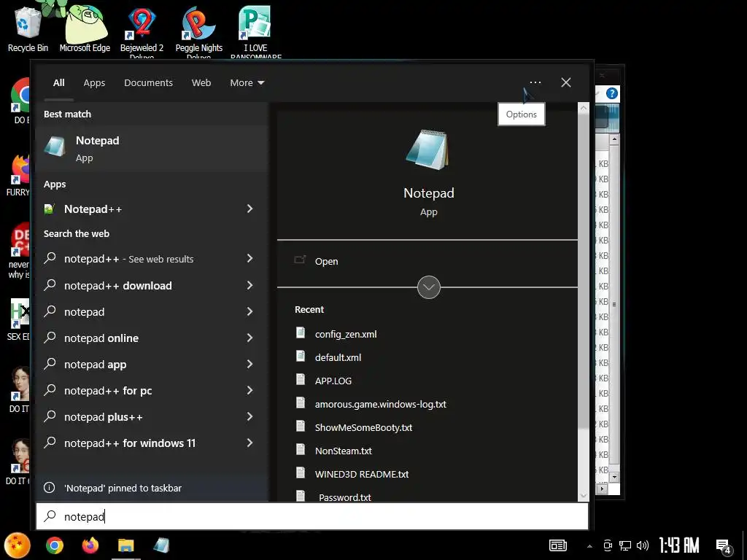Click the Chrome shortcut on desktop left edge
This screenshot has height=560, width=747.
click(x=20, y=99)
